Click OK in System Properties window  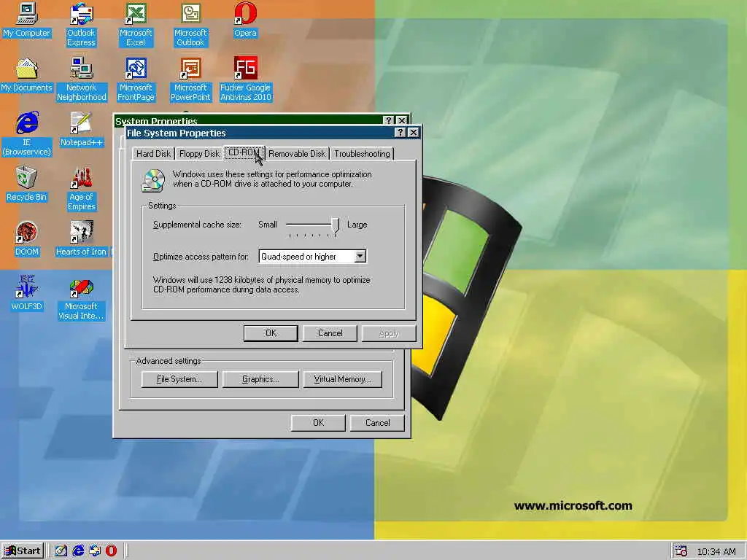pyautogui.click(x=318, y=423)
